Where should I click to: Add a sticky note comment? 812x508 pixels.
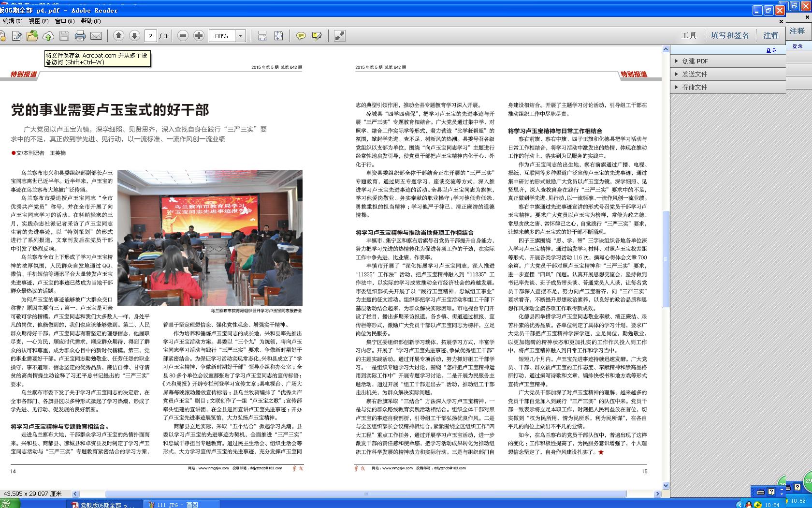[x=301, y=36]
